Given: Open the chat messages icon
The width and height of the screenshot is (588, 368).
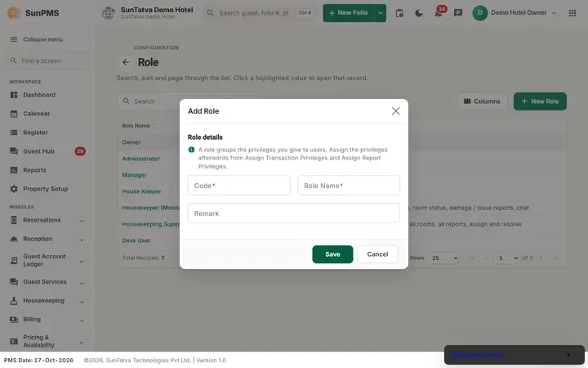Looking at the screenshot, I should click(458, 13).
